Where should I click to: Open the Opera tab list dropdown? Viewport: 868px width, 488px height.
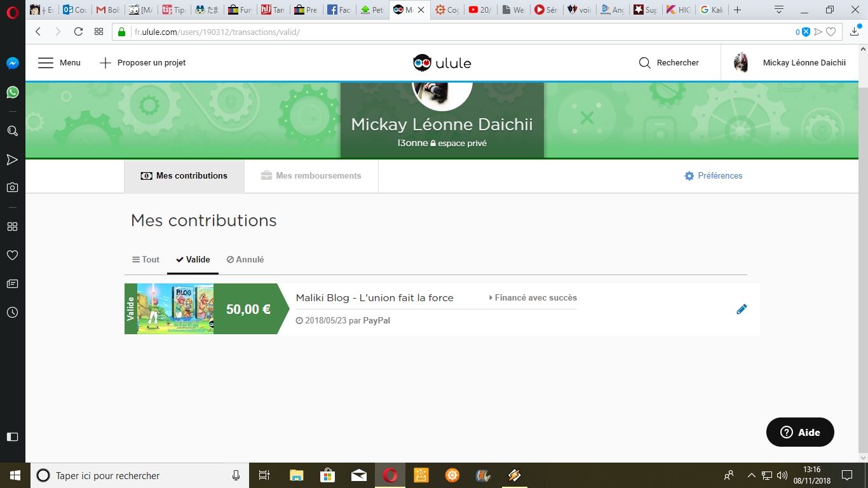779,10
